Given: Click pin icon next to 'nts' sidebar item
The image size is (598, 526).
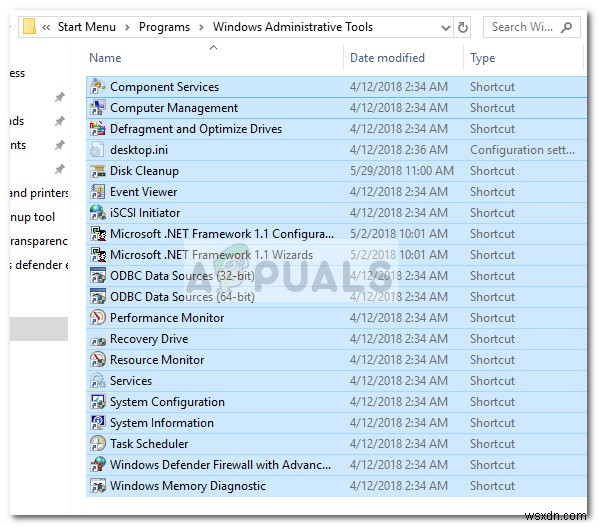Looking at the screenshot, I should (x=59, y=145).
